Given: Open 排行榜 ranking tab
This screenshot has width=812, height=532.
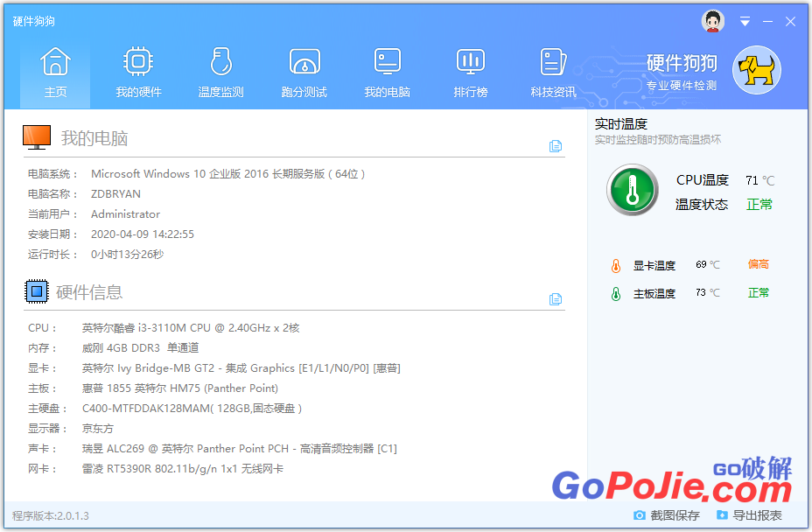Looking at the screenshot, I should pyautogui.click(x=470, y=73).
